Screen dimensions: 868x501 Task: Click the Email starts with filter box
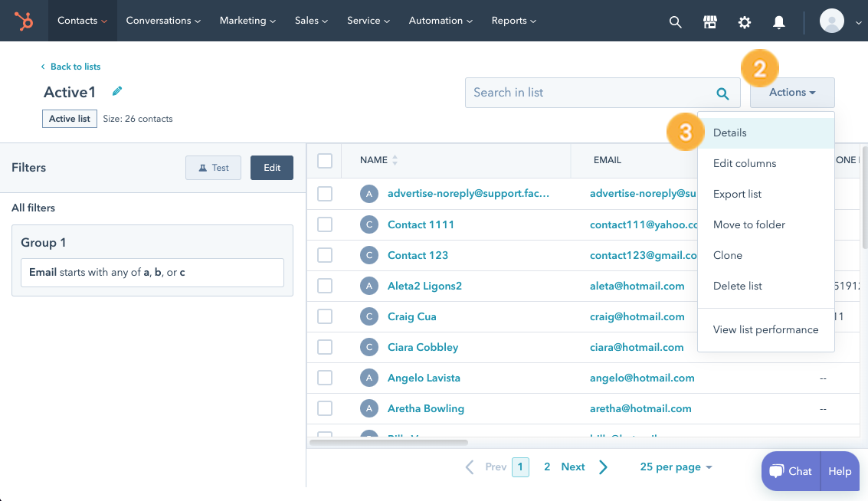pos(152,273)
